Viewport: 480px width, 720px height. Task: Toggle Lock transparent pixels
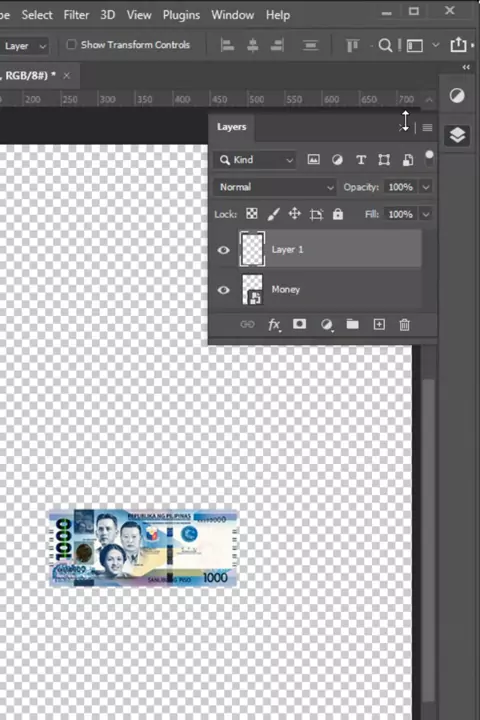(252, 214)
